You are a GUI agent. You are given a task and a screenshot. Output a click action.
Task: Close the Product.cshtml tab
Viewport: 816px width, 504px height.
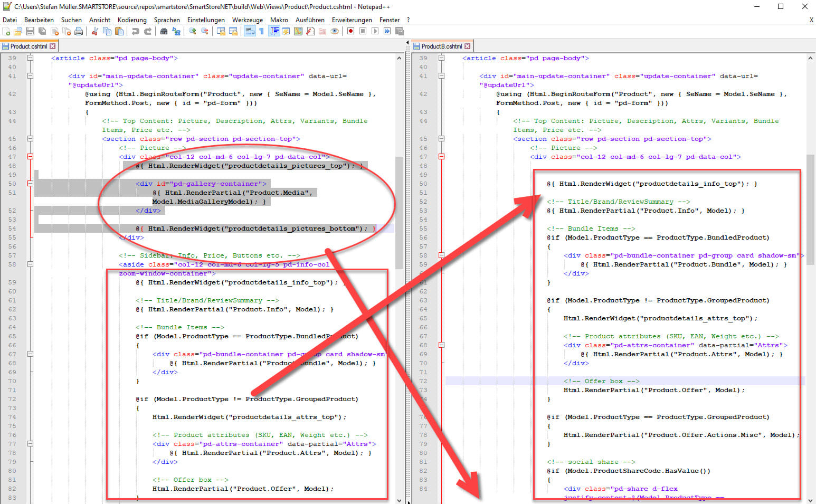coord(53,46)
